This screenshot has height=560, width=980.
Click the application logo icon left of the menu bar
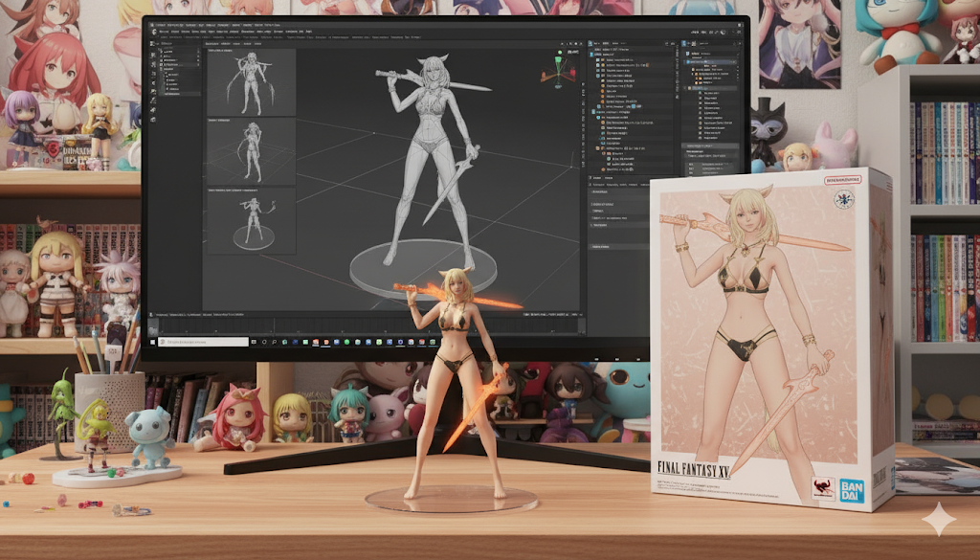(x=154, y=32)
